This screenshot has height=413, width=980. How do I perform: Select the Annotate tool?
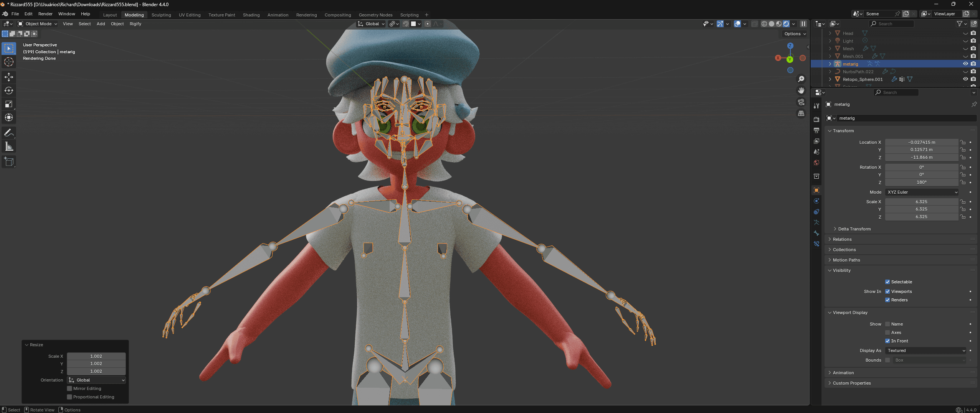pos(9,133)
